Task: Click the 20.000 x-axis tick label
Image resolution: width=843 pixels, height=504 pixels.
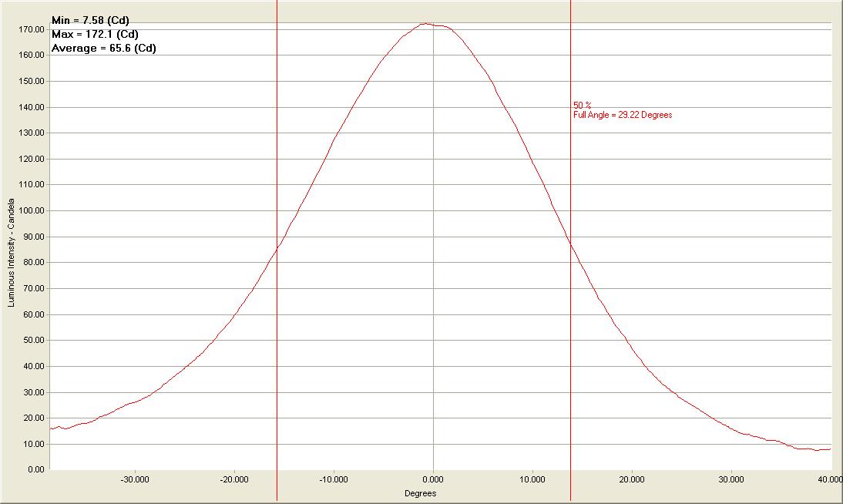Action: click(632, 479)
